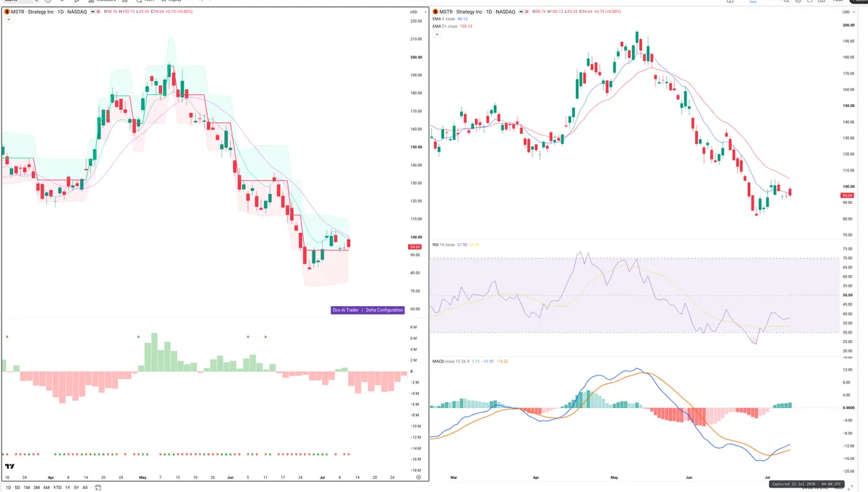Screen dimensions: 868x492
Task: Select the 3M time range button
Action: [x=36, y=488]
